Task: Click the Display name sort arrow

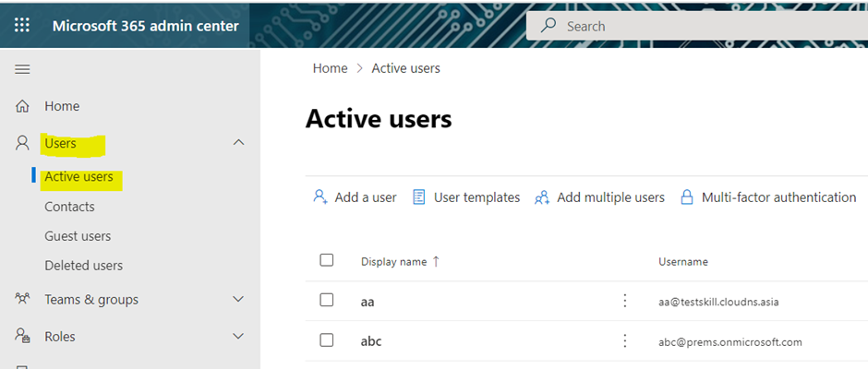Action: point(436,262)
